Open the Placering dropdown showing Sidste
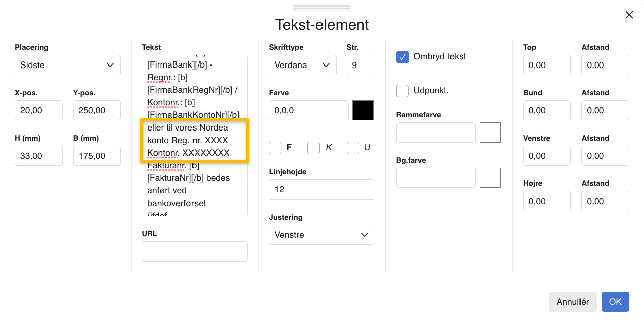Image resolution: width=644 pixels, height=326 pixels. (x=68, y=65)
